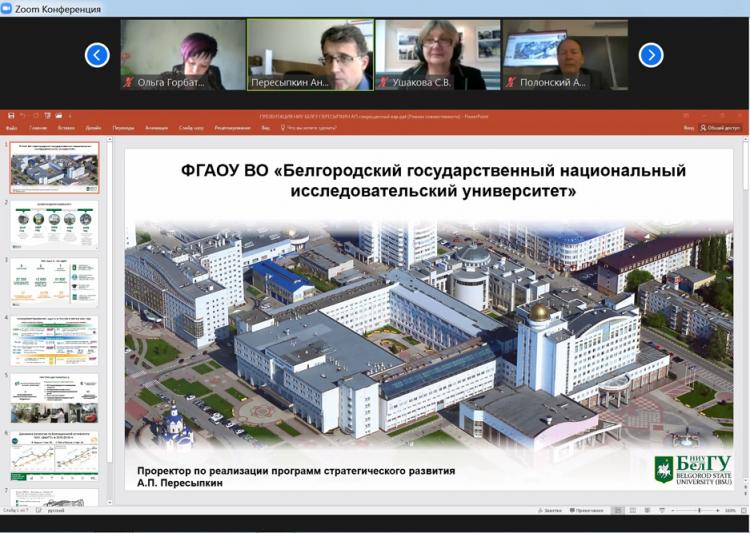The image size is (750, 533).
Task: Click the Undo icon in PowerPoint toolbar
Action: 23,116
